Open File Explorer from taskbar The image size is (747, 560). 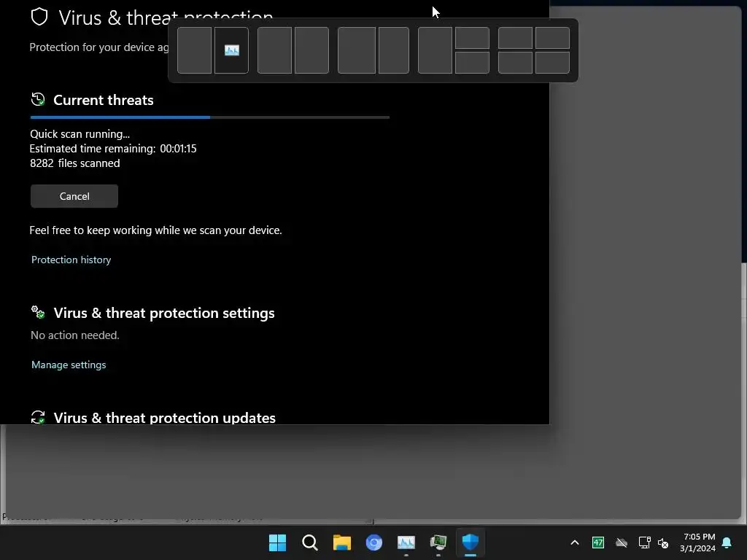[x=341, y=542]
